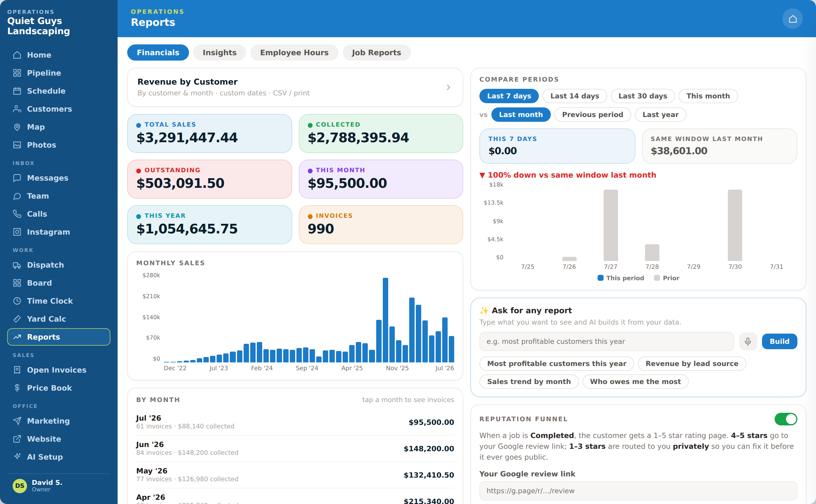Select the Team bubble icon
The height and width of the screenshot is (504, 816).
tap(17, 196)
